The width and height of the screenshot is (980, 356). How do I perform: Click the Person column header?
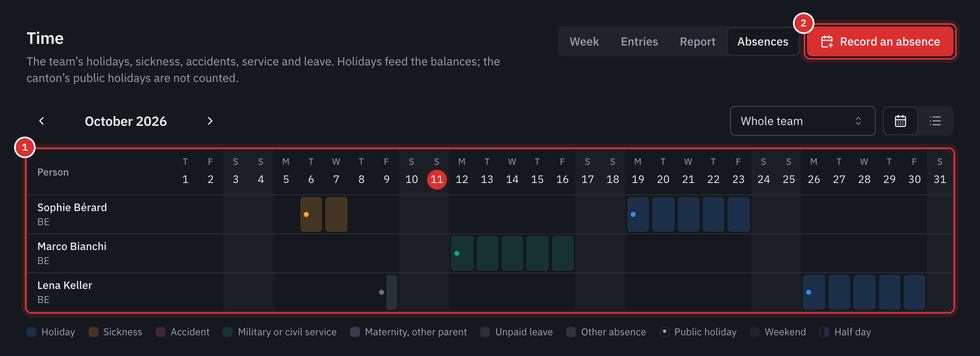[x=53, y=172]
